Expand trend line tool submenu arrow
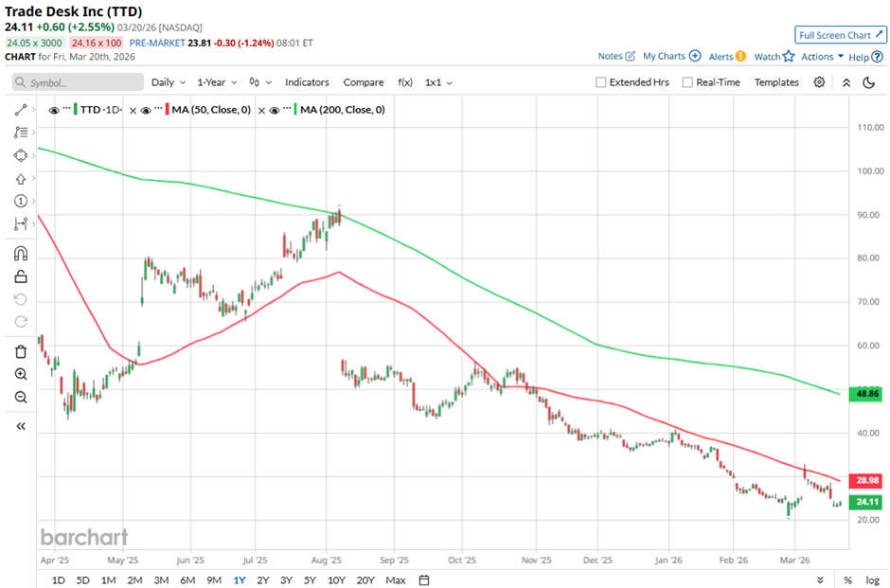 pyautogui.click(x=33, y=110)
